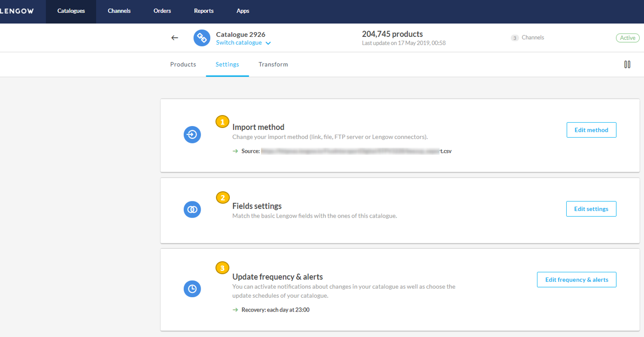Click the 'Catalogue 2926' title
Screen dimensions: 644x337
pyautogui.click(x=240, y=35)
